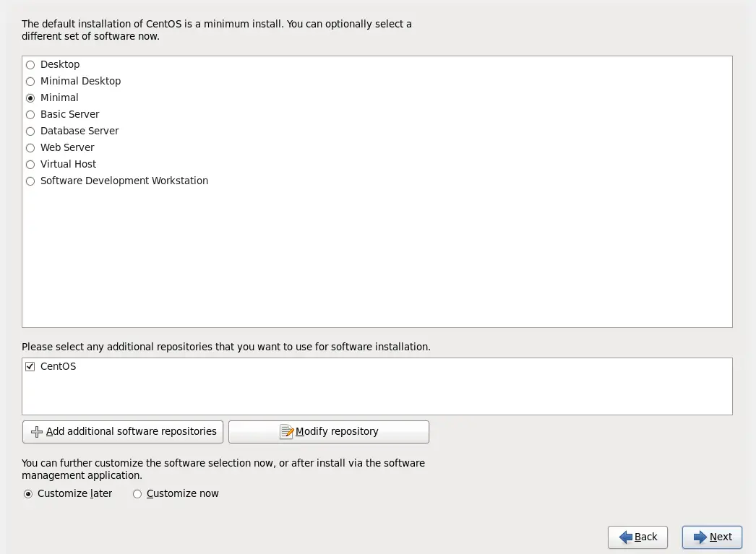Select Database Server installation type

[30, 131]
